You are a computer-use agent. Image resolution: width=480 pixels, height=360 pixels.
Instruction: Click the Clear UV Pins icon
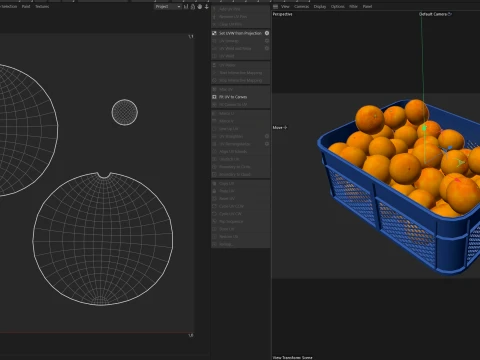214,24
